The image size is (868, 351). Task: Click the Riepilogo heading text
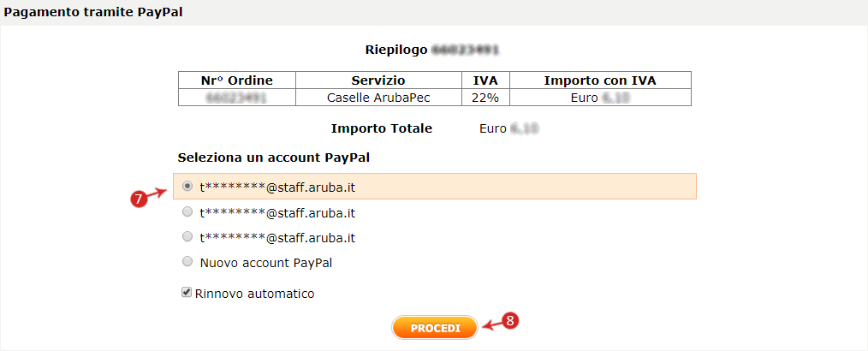[396, 50]
